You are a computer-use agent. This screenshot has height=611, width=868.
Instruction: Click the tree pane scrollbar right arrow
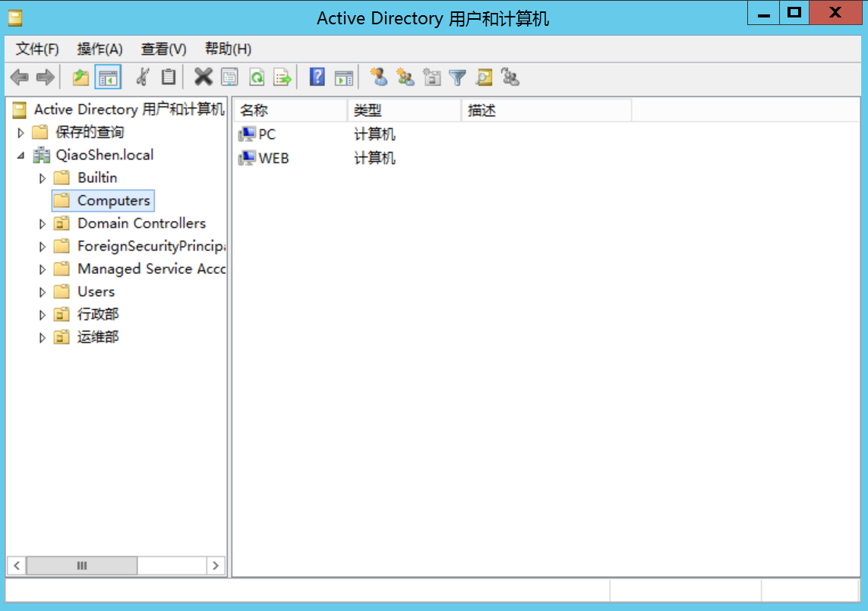(216, 565)
